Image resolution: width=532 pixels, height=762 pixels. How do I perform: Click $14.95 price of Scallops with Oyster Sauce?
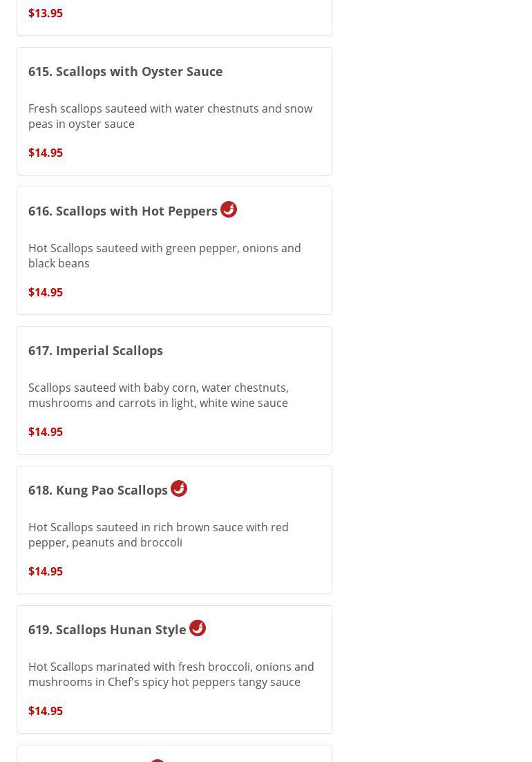point(46,153)
